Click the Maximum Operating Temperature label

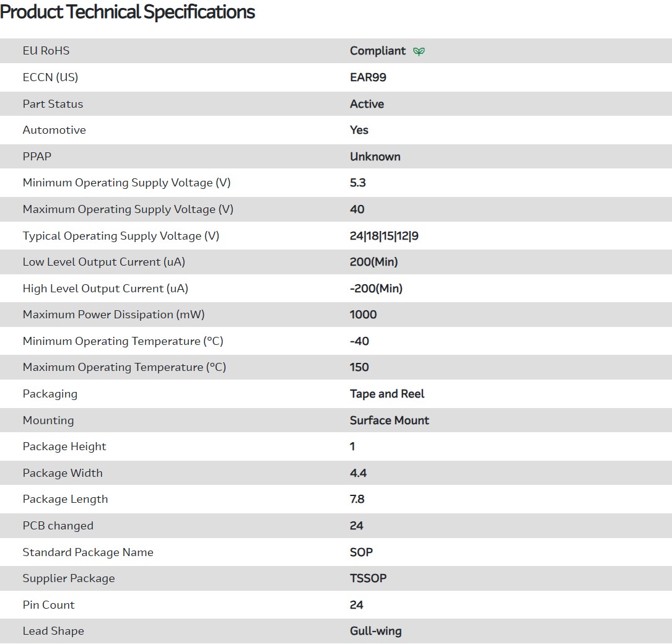click(x=124, y=367)
